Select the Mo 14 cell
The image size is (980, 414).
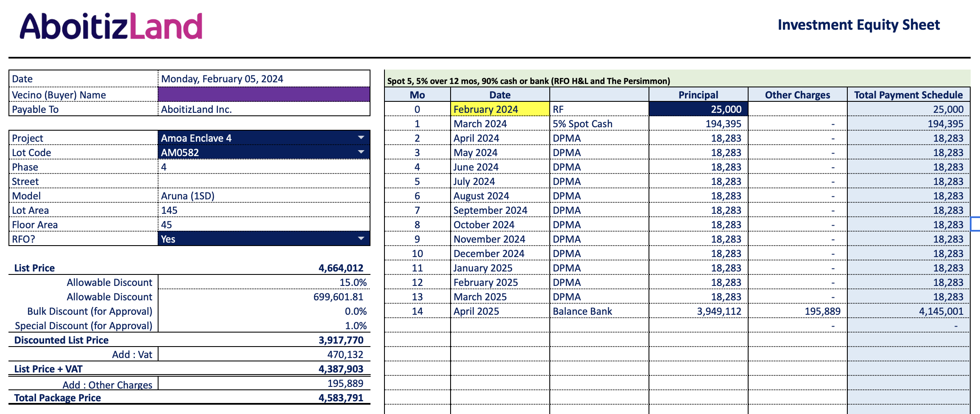pyautogui.click(x=418, y=311)
